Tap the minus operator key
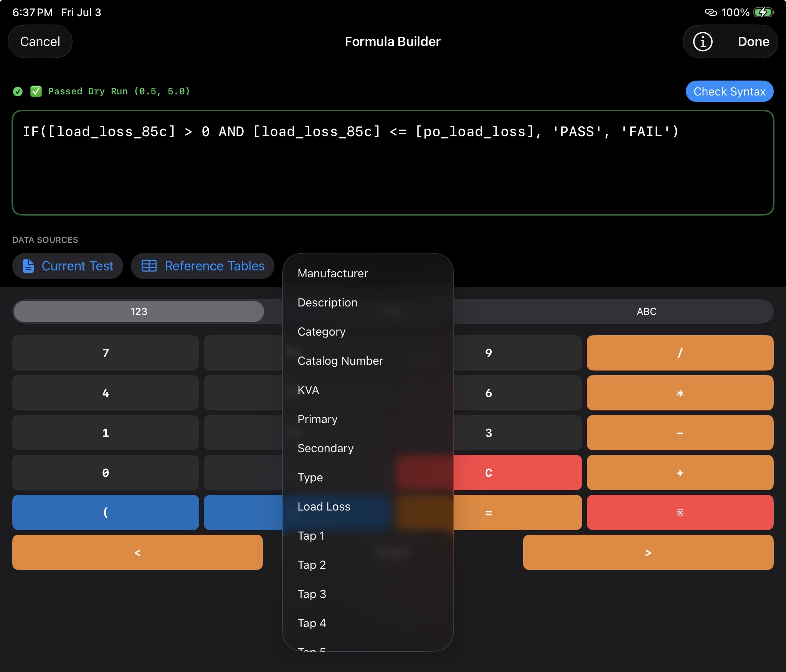 point(680,433)
